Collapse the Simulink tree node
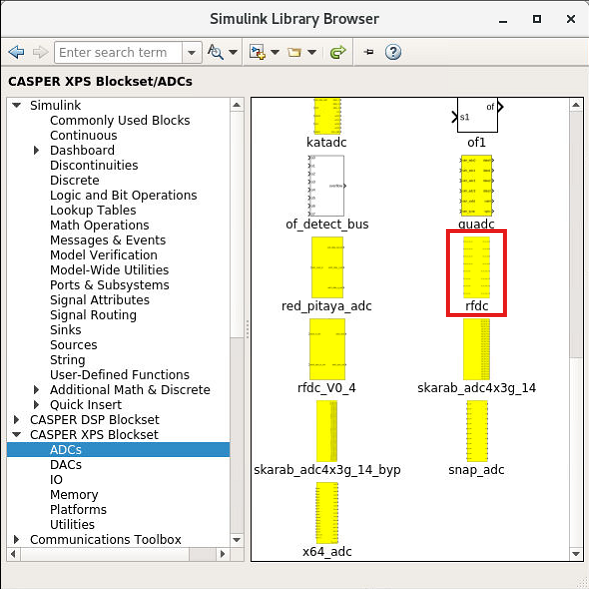The width and height of the screenshot is (589, 589). (17, 105)
